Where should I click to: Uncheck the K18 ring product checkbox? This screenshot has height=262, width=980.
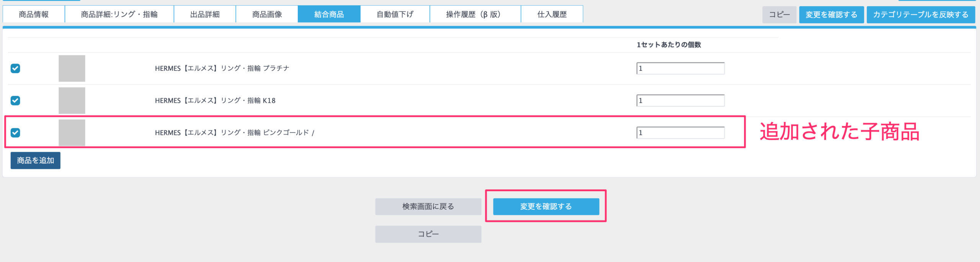(15, 100)
